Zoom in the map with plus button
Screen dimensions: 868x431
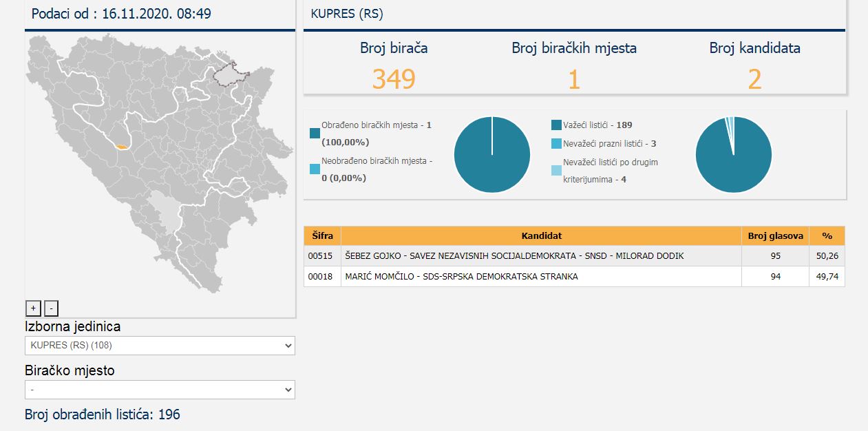(33, 308)
